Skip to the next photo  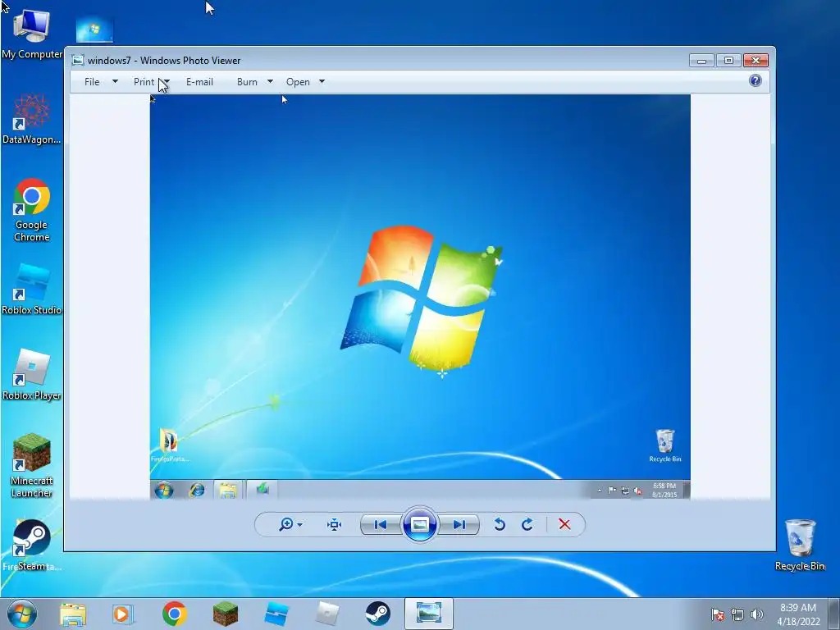(x=459, y=524)
